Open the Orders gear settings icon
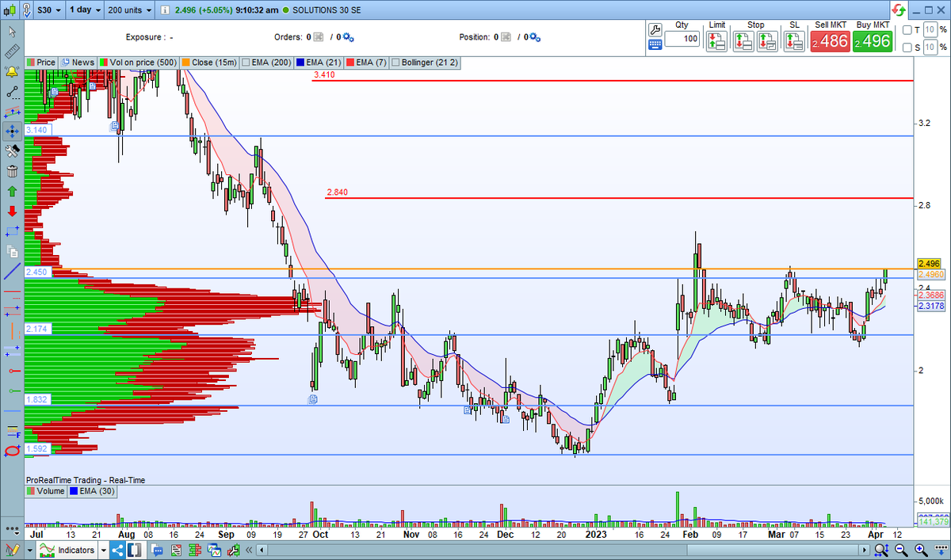 348,37
